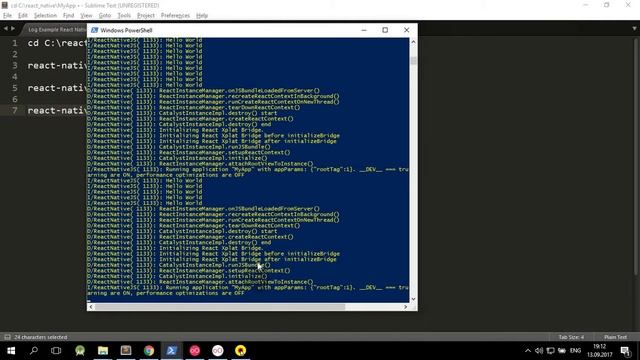640x360 pixels.
Task: Open the Edit menu in Sublime Text
Action: pos(22,16)
